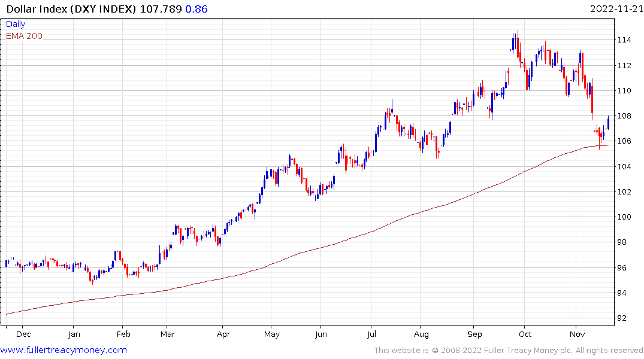The height and width of the screenshot is (359, 644).
Task: Click the May month label
Action: [x=272, y=334]
